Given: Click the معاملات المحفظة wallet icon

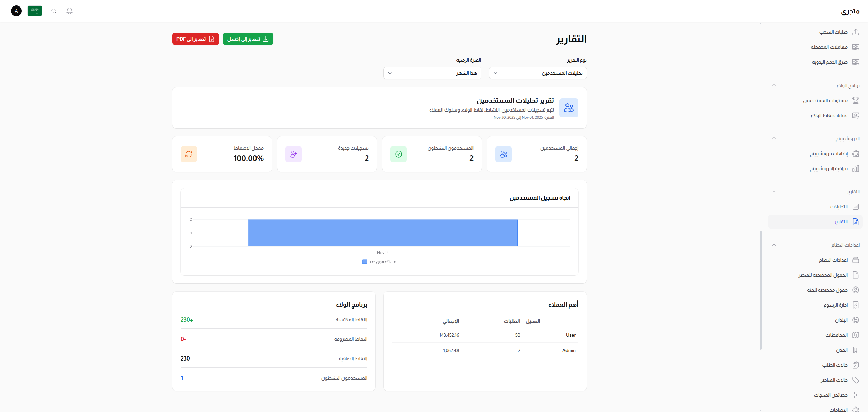Looking at the screenshot, I should click(x=856, y=47).
